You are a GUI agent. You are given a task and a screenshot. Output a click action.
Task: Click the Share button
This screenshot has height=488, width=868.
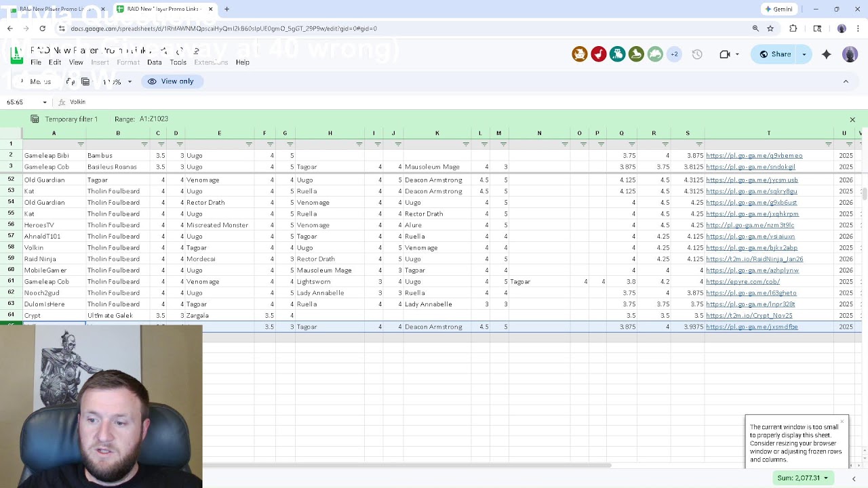pos(775,54)
